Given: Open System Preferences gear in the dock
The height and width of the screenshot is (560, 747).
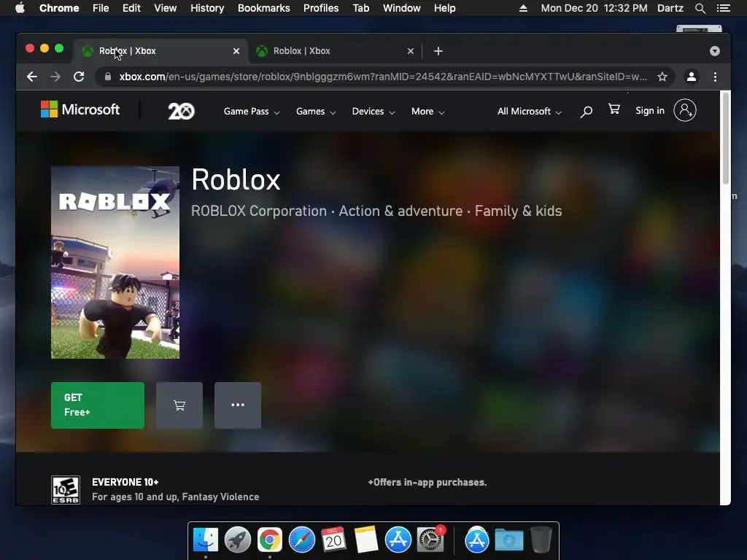Looking at the screenshot, I should click(430, 540).
